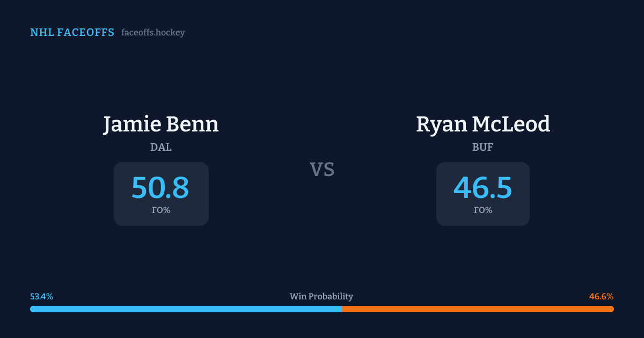
Task: Click the FO% label below 50.8
Action: click(161, 210)
